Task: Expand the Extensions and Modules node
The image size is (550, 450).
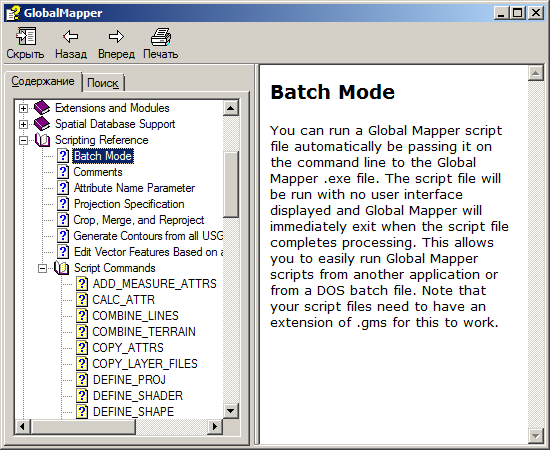Action: click(x=23, y=108)
